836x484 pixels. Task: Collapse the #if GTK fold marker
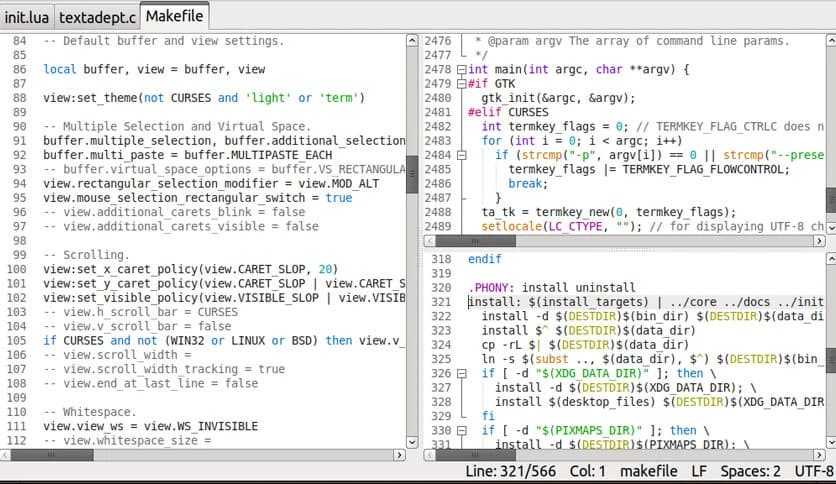[x=460, y=84]
